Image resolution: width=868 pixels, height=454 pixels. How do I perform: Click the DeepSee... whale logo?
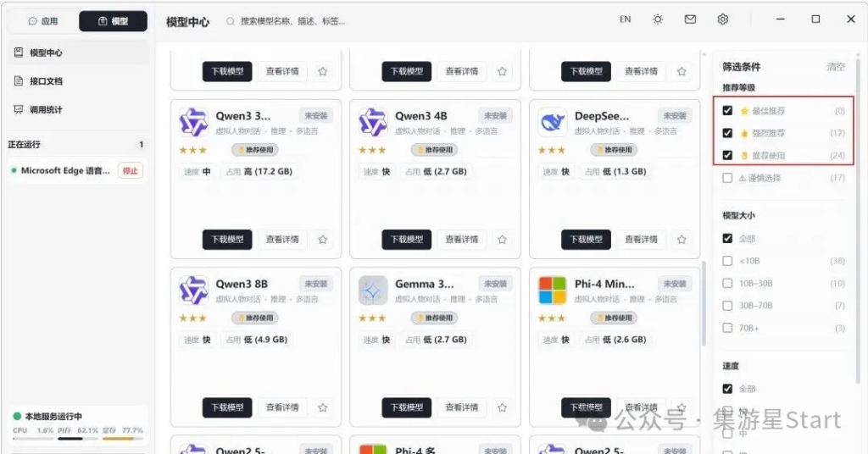(553, 122)
